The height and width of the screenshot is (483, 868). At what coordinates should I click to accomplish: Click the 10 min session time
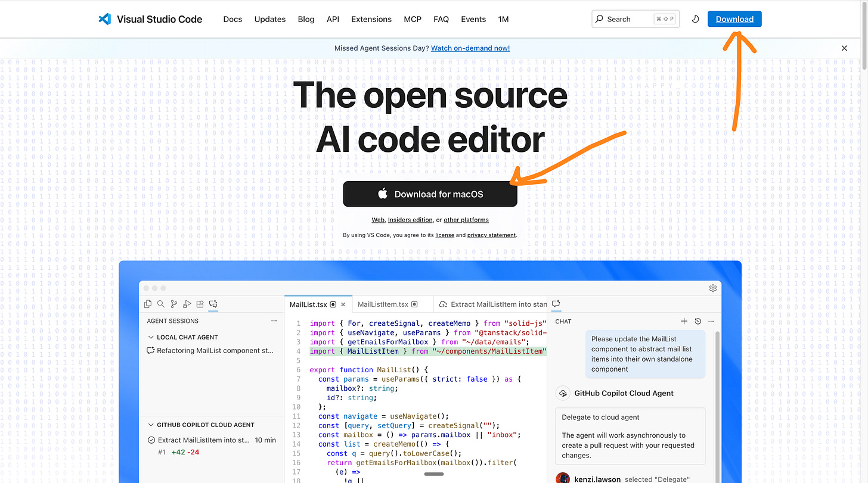tap(265, 440)
